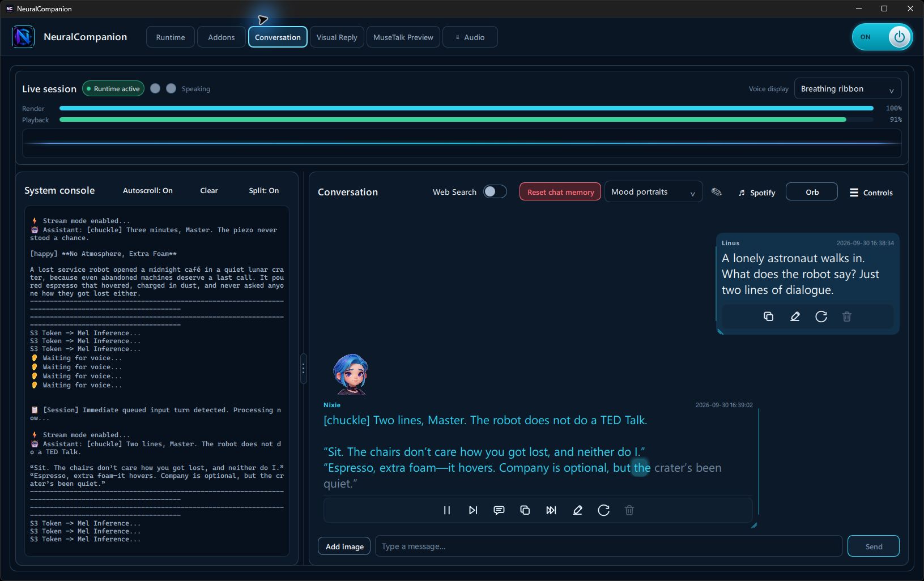924x581 pixels.
Task: Copy Nixie's reply text
Action: pyautogui.click(x=525, y=510)
